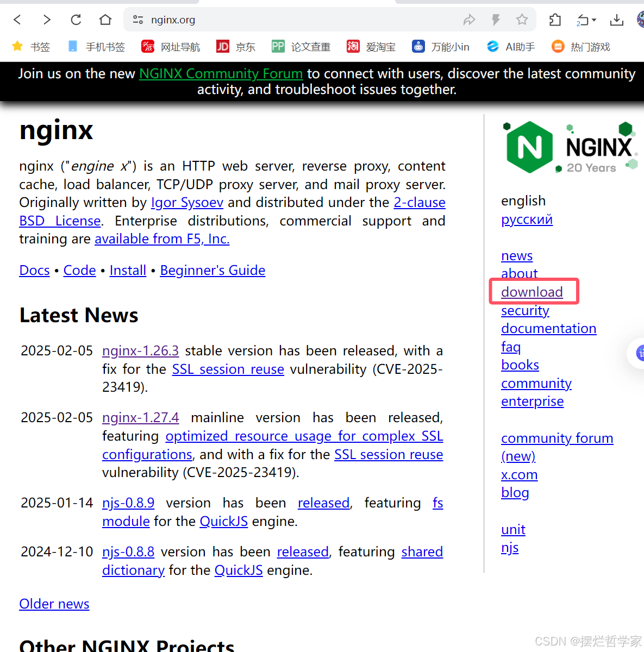The height and width of the screenshot is (652, 644).
Task: Click the Latest News heading
Action: click(79, 316)
